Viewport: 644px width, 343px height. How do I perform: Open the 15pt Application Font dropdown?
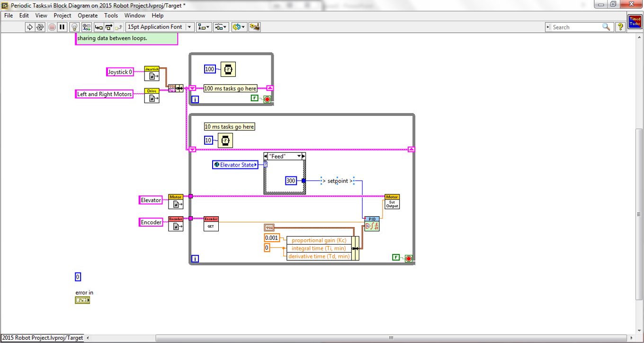point(190,27)
